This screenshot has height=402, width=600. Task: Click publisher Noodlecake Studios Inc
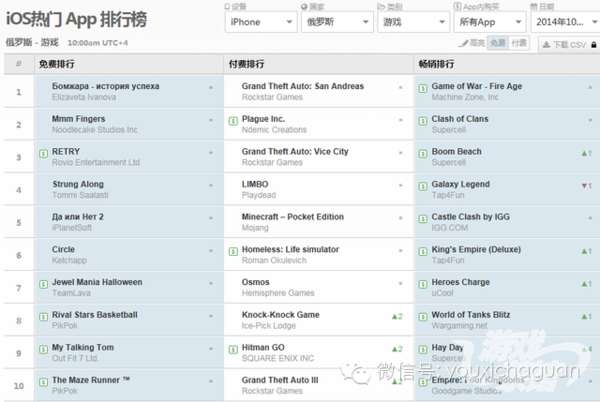pos(95,130)
